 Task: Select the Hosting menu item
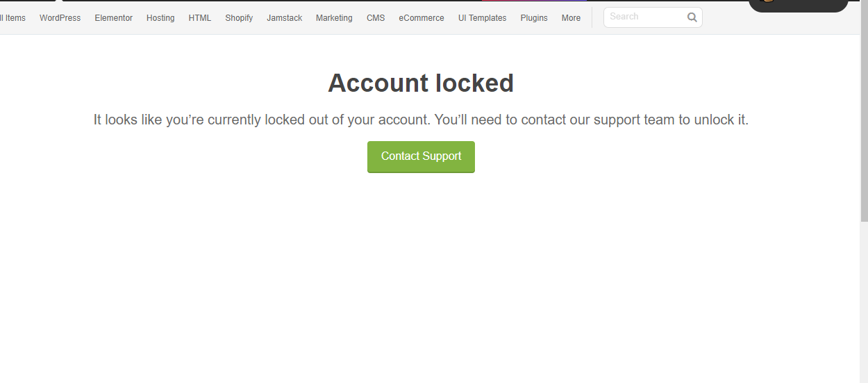coord(160,18)
